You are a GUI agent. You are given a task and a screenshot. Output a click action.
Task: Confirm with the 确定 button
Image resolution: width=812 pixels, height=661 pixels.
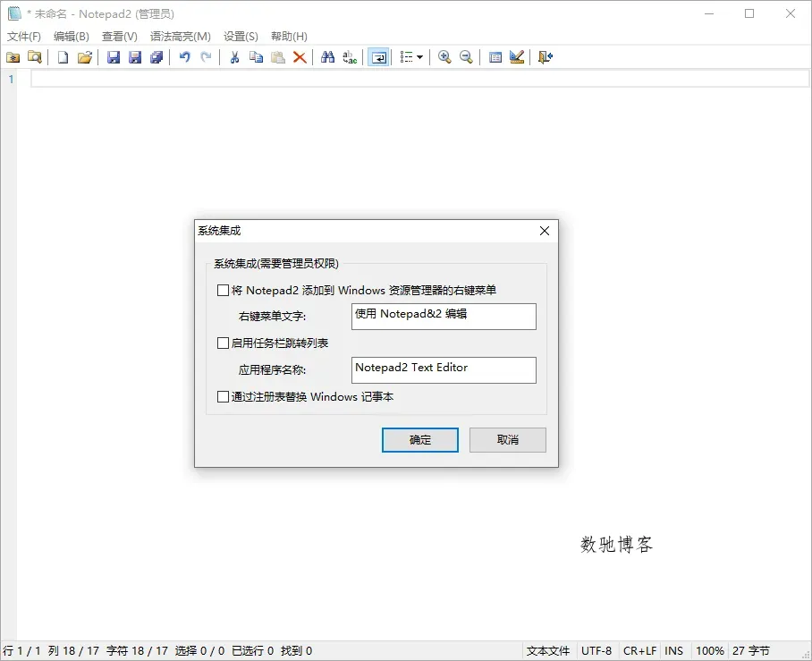click(420, 440)
